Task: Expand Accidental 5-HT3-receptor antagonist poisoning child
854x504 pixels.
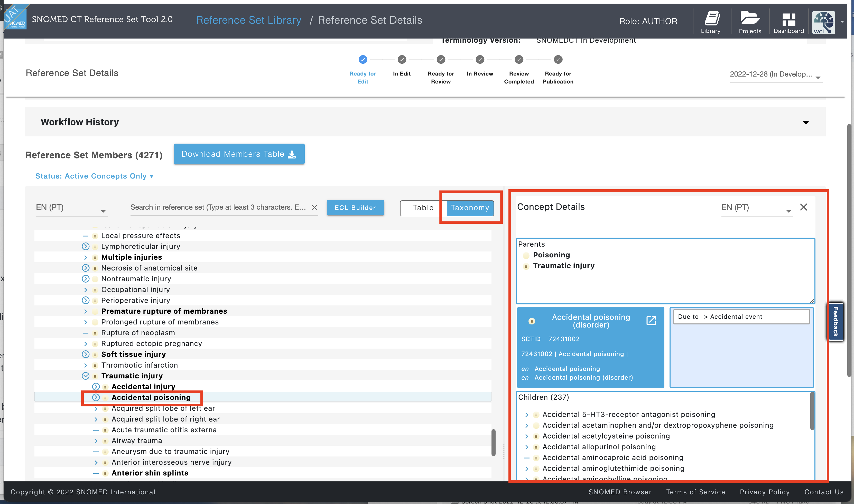Action: click(x=527, y=415)
